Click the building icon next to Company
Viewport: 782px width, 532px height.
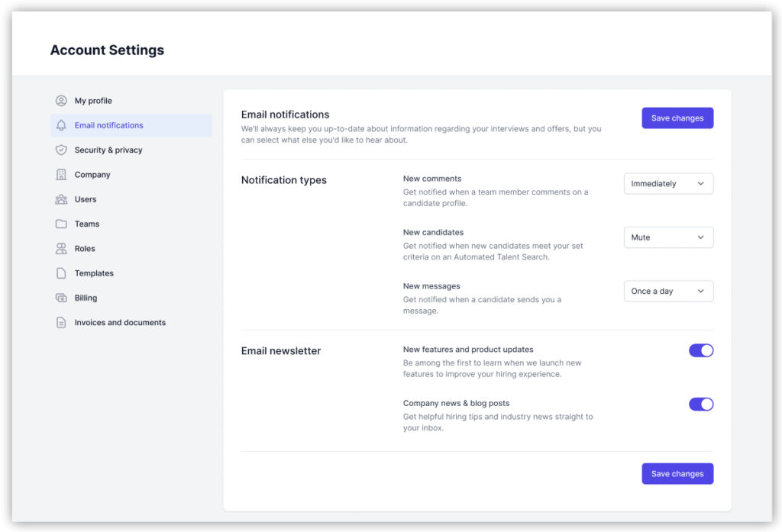click(x=61, y=175)
